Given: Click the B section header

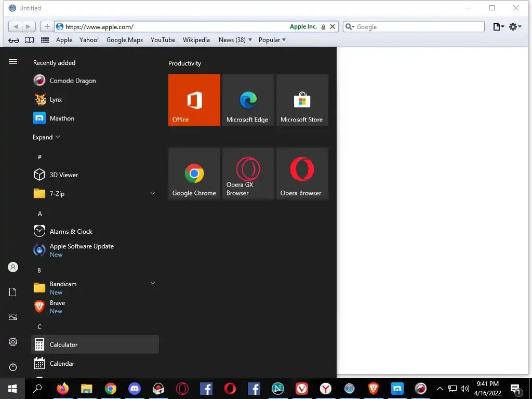Looking at the screenshot, I should (x=39, y=270).
